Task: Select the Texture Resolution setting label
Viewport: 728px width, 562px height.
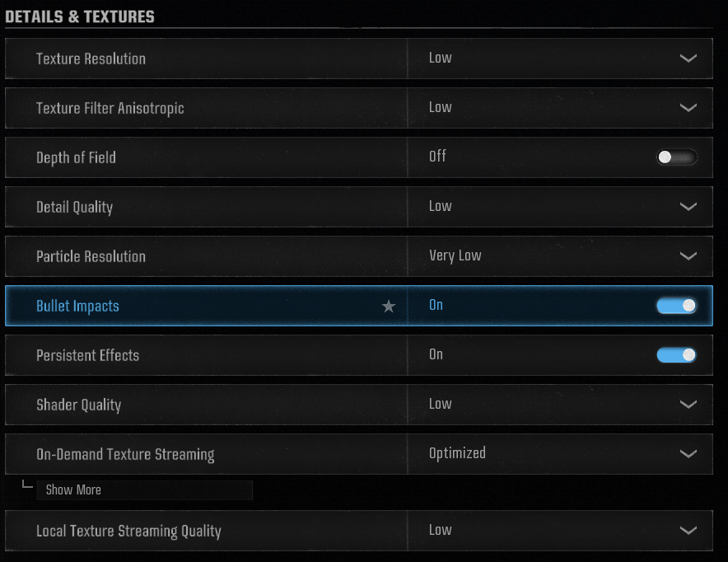Action: click(91, 59)
